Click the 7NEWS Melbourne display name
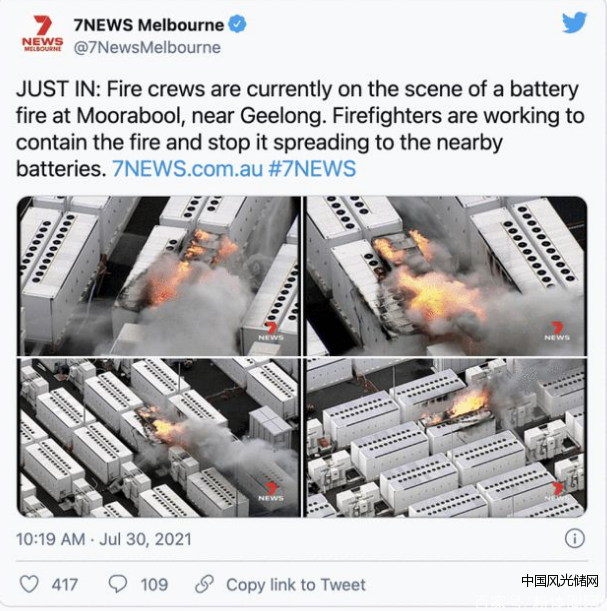Image resolution: width=607 pixels, height=611 pixels. coord(149,25)
